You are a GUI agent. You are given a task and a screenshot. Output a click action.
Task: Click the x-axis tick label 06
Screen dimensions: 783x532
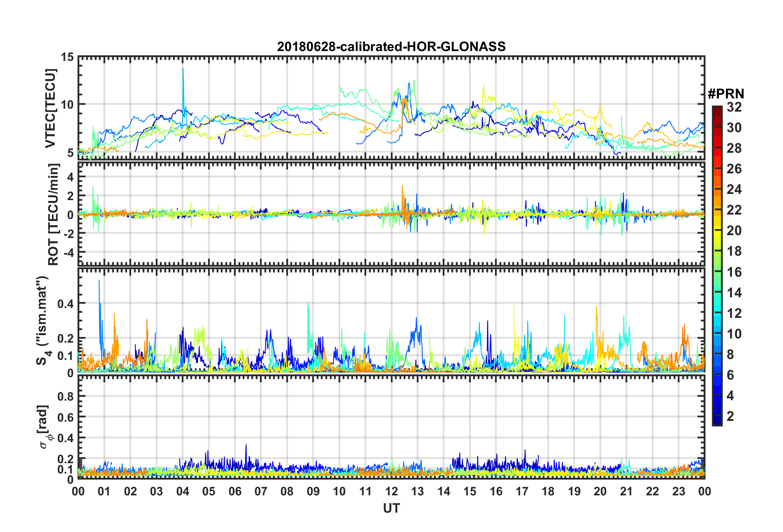pyautogui.click(x=235, y=491)
